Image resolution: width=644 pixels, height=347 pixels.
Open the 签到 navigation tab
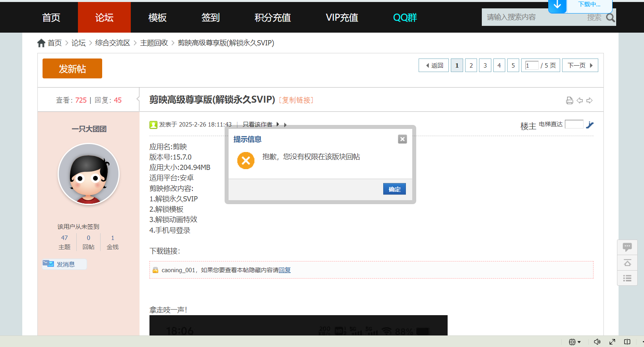point(211,18)
